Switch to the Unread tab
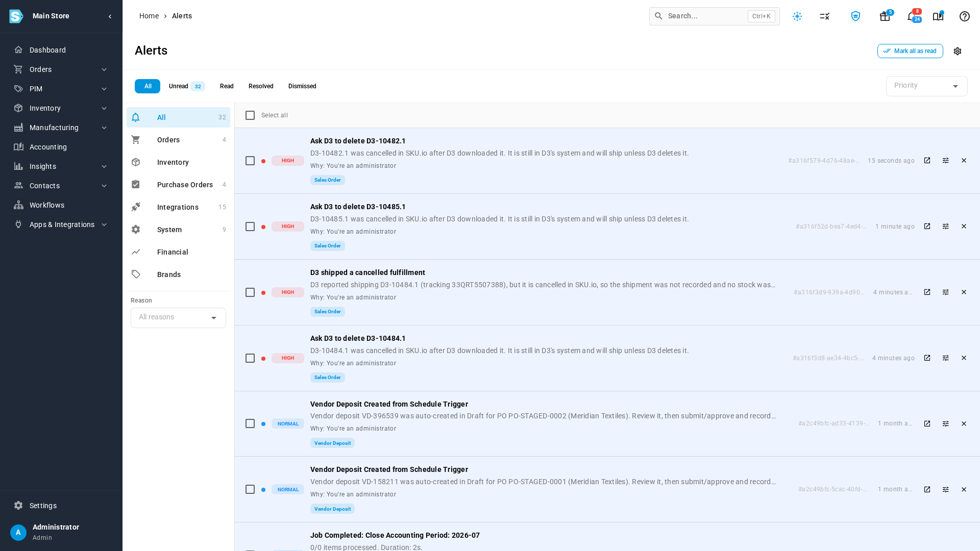Screen dimensions: 980x551 (187, 86)
